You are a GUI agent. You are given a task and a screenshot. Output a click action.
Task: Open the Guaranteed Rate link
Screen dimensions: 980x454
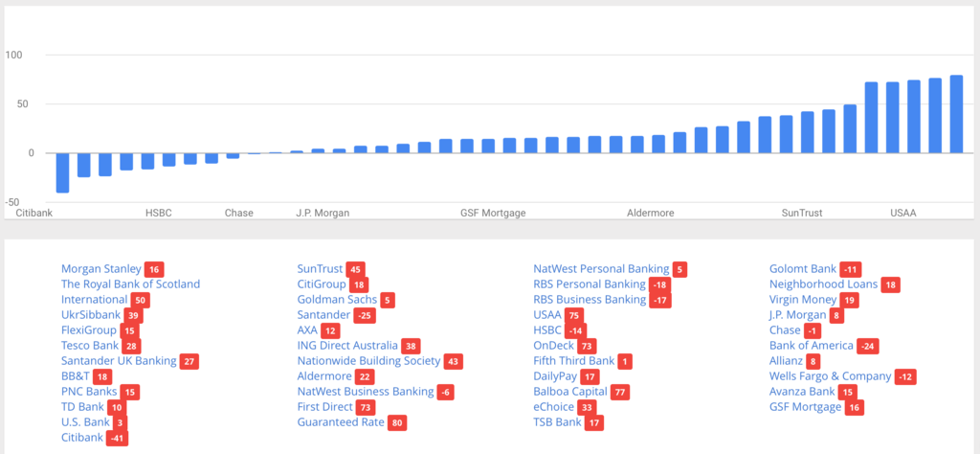(341, 422)
